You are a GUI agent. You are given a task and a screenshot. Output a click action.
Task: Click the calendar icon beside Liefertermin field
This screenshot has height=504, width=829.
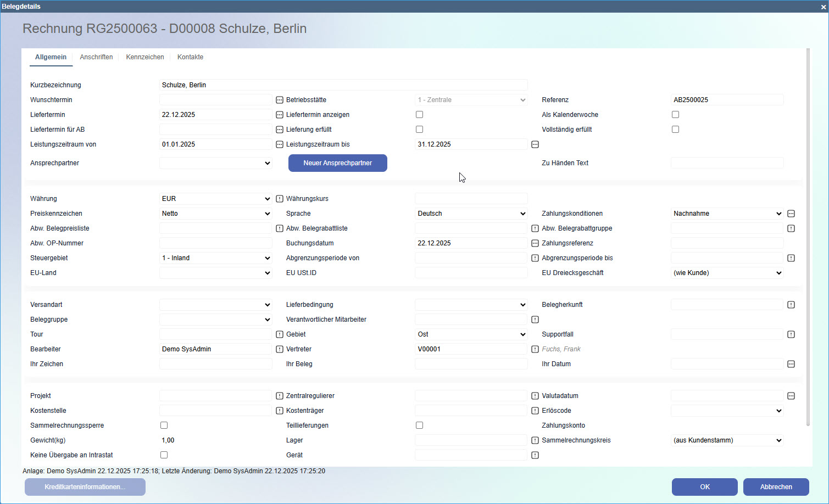(x=279, y=115)
